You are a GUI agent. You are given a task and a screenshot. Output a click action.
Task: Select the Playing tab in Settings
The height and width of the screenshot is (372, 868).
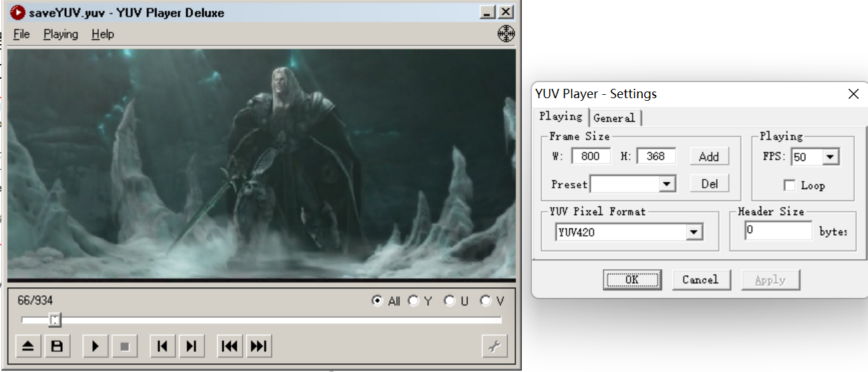[x=561, y=116]
